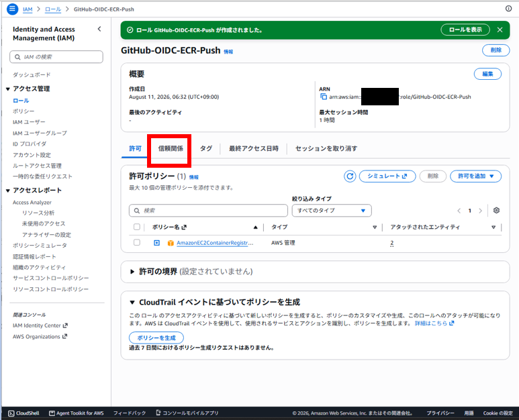This screenshot has width=519, height=420.
Task: Sort by アタッチされたエンティティ column arrow
Action: click(x=493, y=227)
